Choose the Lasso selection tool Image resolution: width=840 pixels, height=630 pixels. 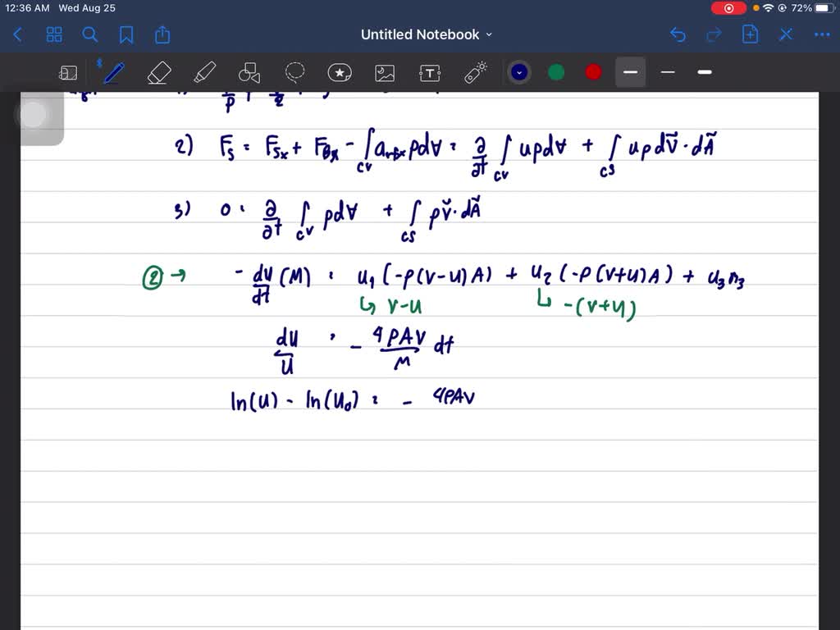coord(294,73)
